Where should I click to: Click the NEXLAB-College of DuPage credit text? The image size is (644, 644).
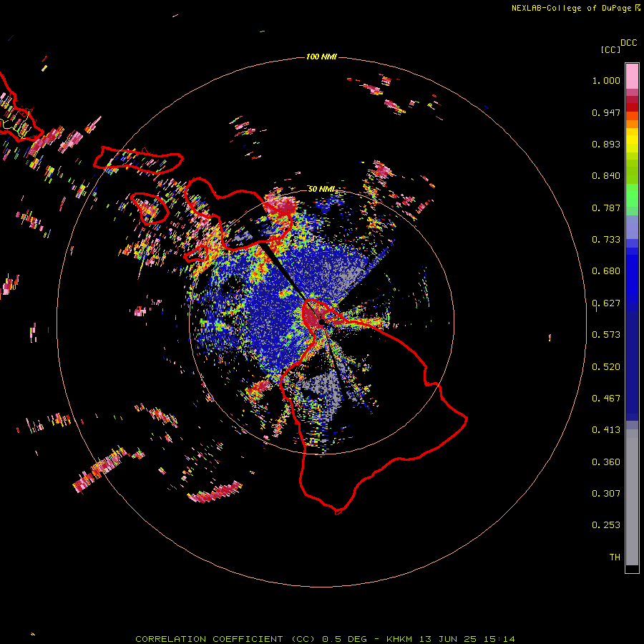coord(571,8)
